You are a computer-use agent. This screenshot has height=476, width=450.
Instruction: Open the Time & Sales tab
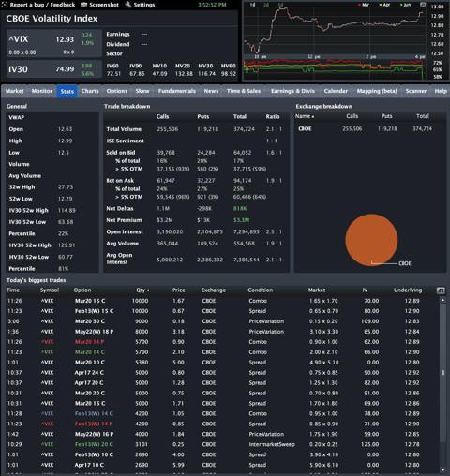(x=244, y=91)
